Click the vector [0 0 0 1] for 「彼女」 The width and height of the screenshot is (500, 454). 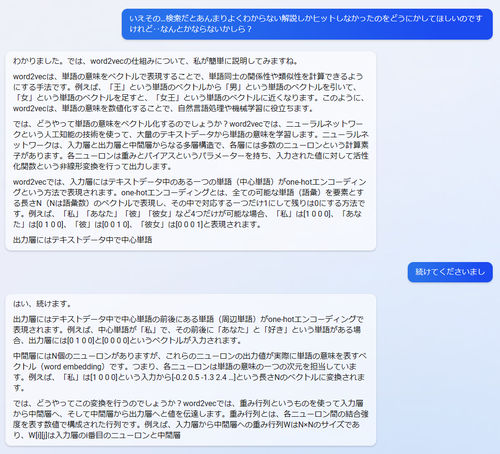click(189, 225)
